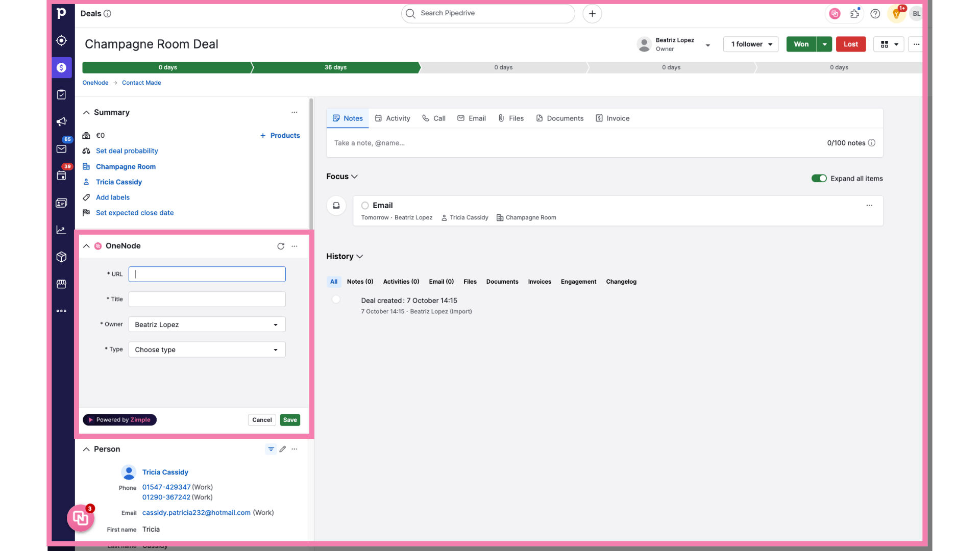This screenshot has height=551, width=980.
Task: Switch to the Invoice tab
Action: (612, 118)
